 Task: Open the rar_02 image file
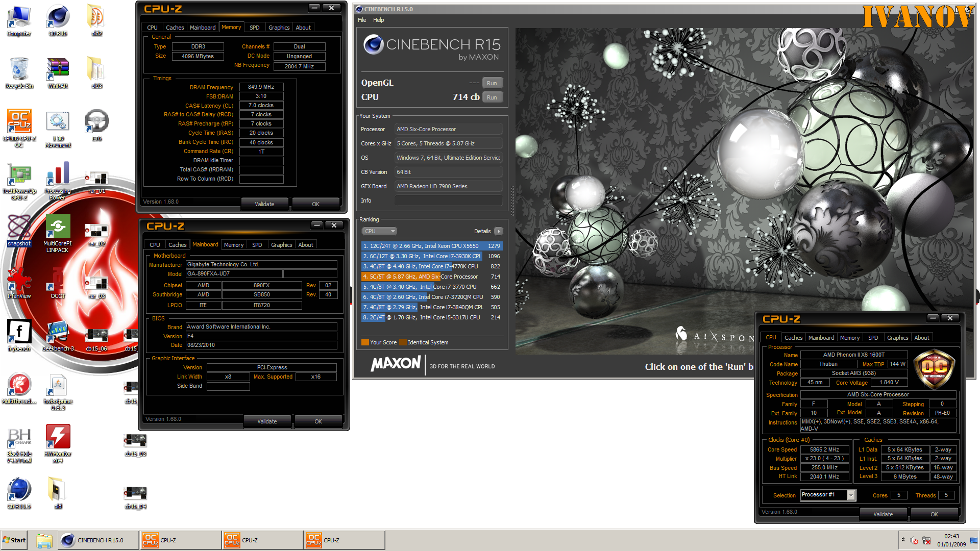pos(96,235)
